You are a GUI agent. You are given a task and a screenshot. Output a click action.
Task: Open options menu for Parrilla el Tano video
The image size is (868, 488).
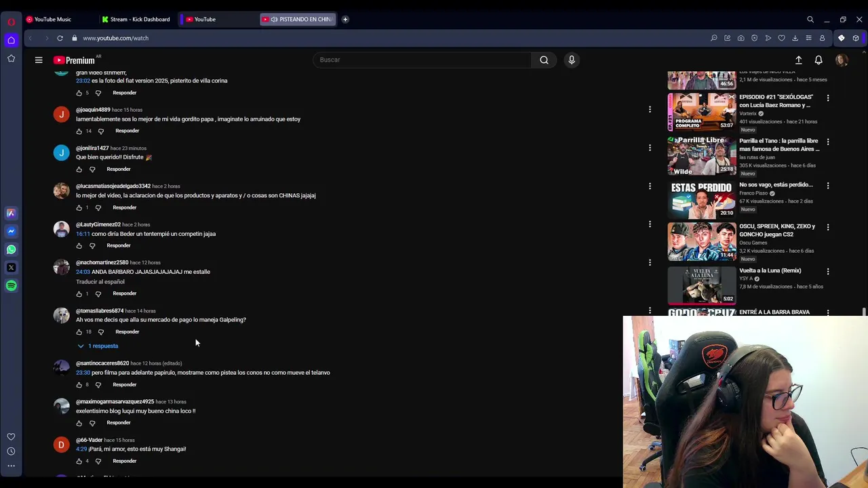point(828,142)
